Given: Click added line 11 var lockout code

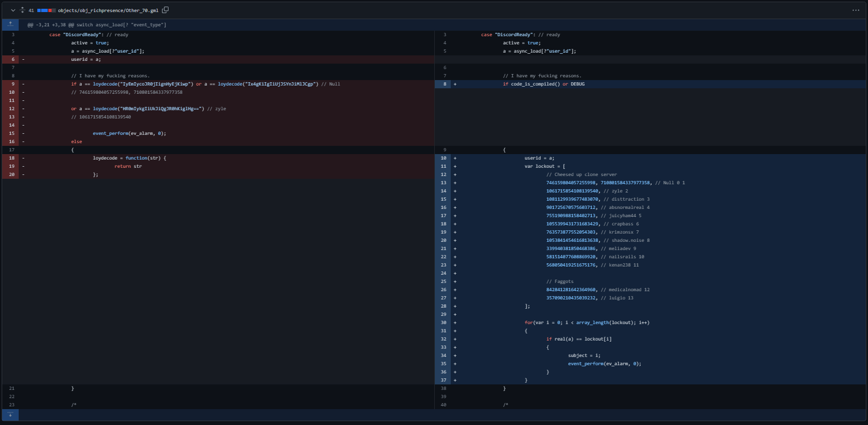Looking at the screenshot, I should point(545,166).
